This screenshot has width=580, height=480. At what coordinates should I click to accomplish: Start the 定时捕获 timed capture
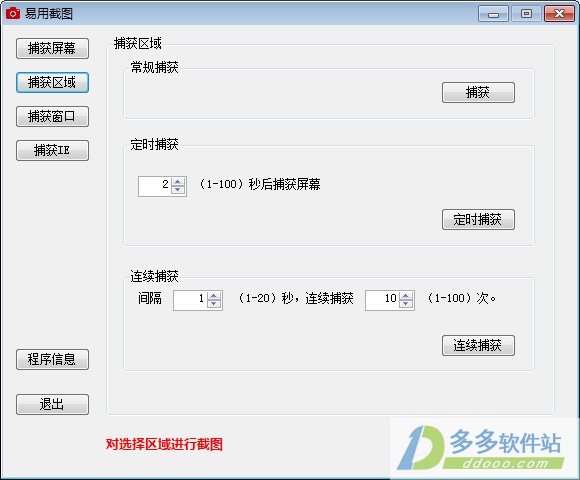point(478,220)
